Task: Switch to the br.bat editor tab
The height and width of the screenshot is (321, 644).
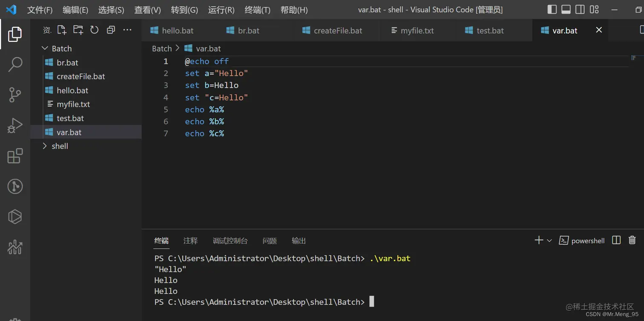Action: coord(248,30)
